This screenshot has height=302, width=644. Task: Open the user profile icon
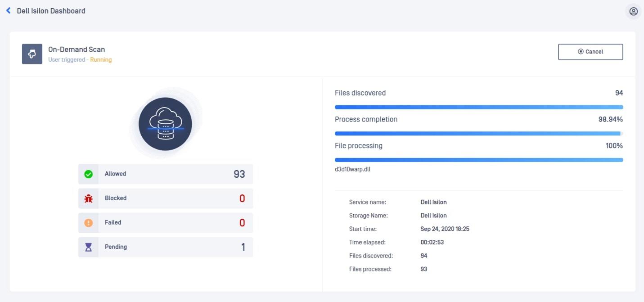633,11
